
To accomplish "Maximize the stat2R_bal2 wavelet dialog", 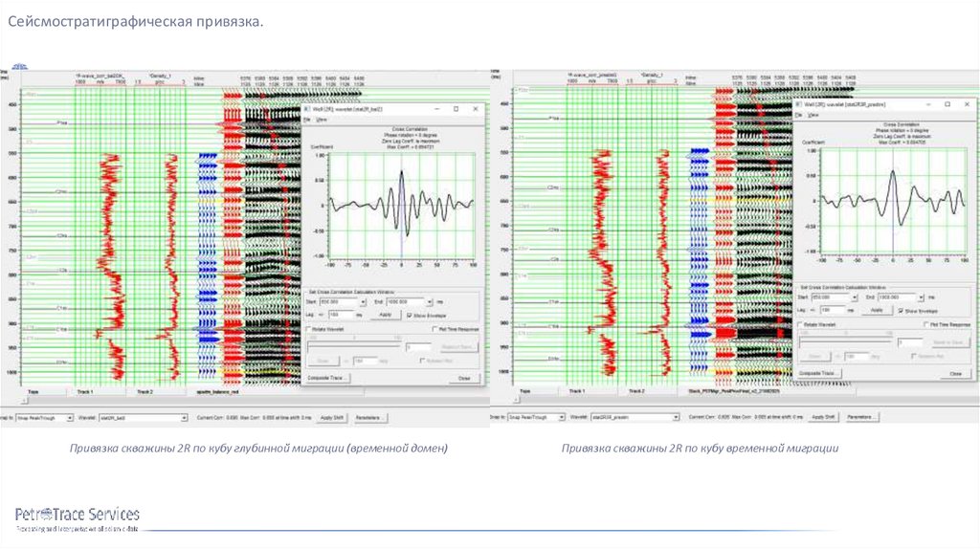I will [457, 109].
